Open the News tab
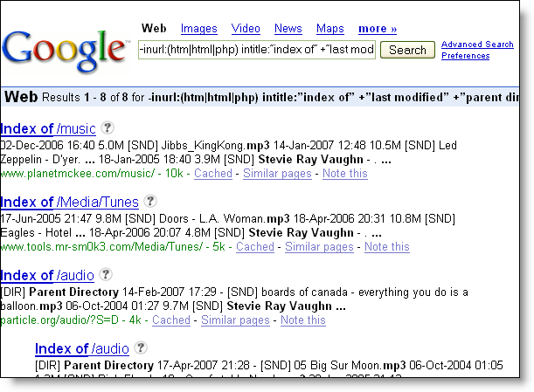This screenshot has height=392, width=534. tap(288, 29)
